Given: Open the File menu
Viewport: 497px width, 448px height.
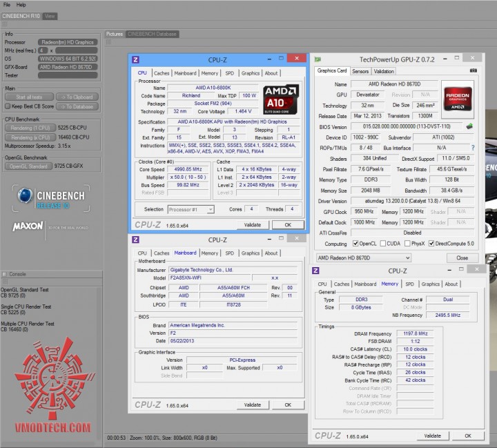Looking at the screenshot, I should pos(7,5).
